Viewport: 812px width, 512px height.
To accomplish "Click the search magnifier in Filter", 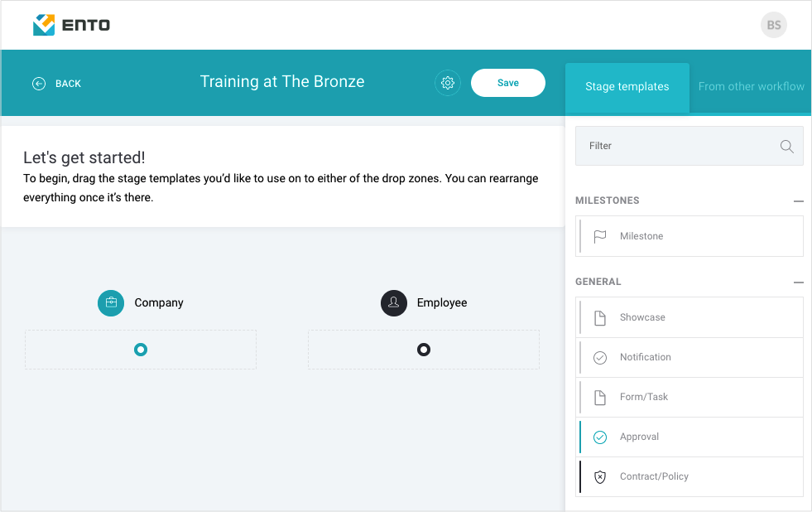I will (786, 146).
